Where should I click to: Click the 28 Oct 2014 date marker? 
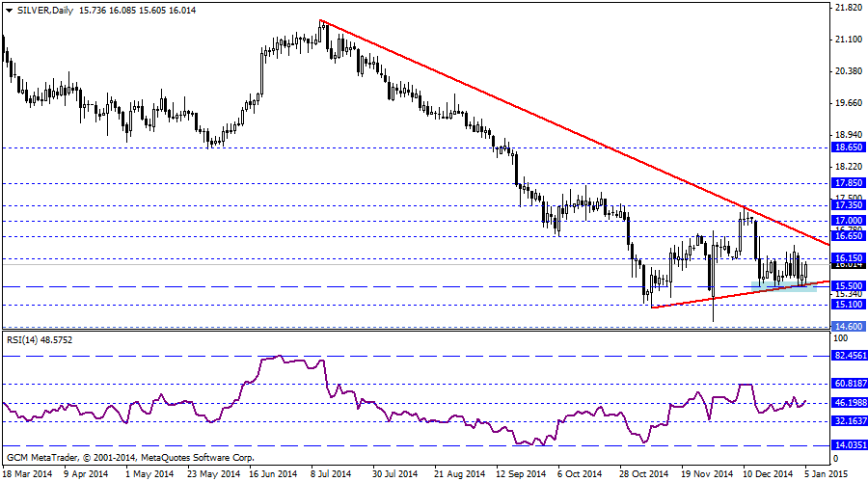[x=643, y=474]
